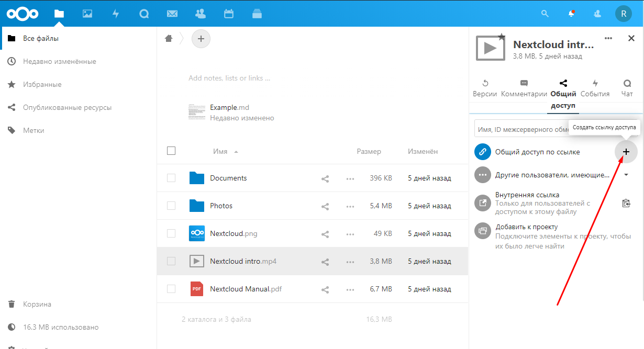The image size is (644, 349).
Task: Open more actions for Nextcloud.png row
Action: pyautogui.click(x=350, y=234)
